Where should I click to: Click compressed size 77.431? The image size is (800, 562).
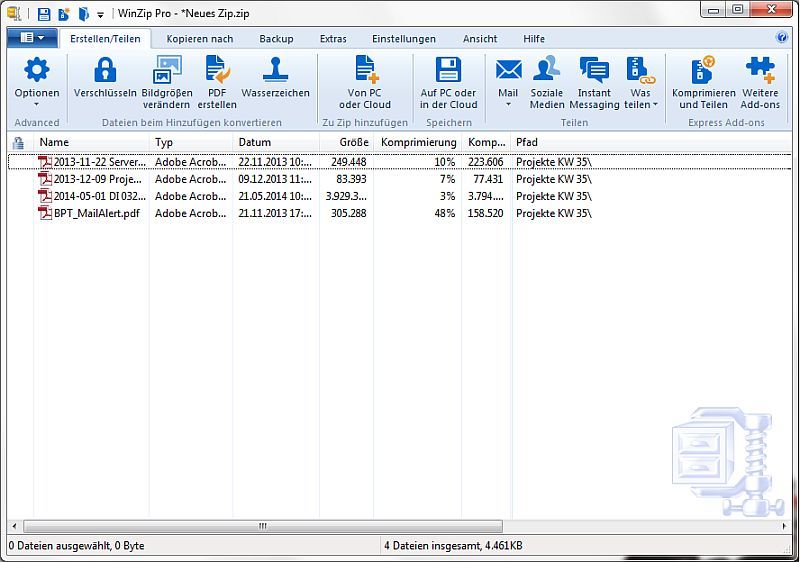(x=488, y=179)
